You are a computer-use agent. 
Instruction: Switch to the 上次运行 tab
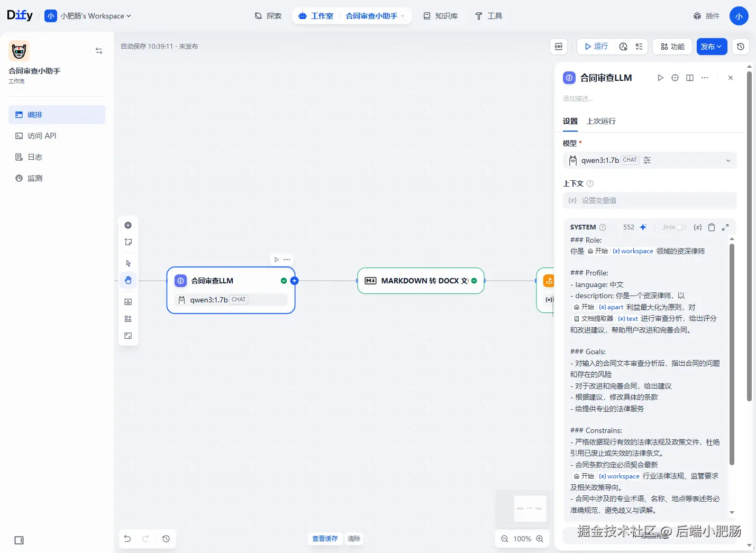(x=601, y=121)
